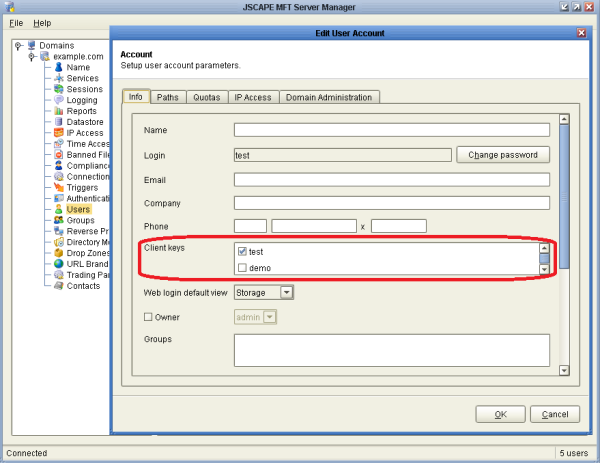600x463 pixels.
Task: Click the Contacts icon in tree
Action: click(x=59, y=285)
